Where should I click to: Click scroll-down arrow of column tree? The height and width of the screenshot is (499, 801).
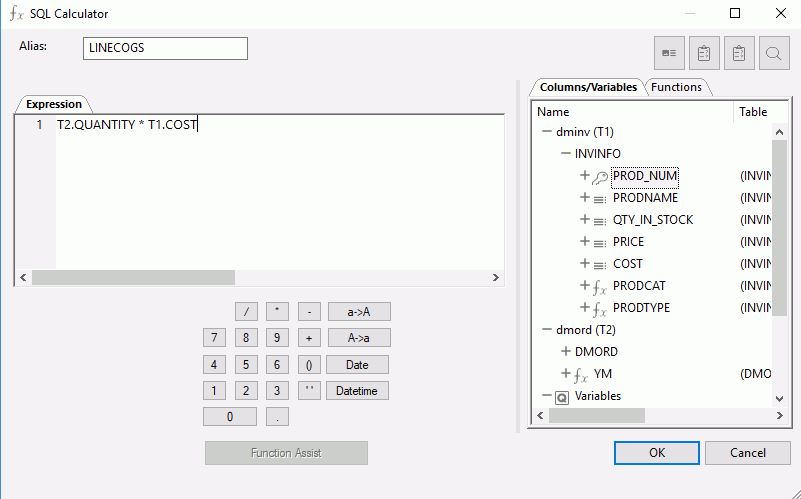point(779,399)
